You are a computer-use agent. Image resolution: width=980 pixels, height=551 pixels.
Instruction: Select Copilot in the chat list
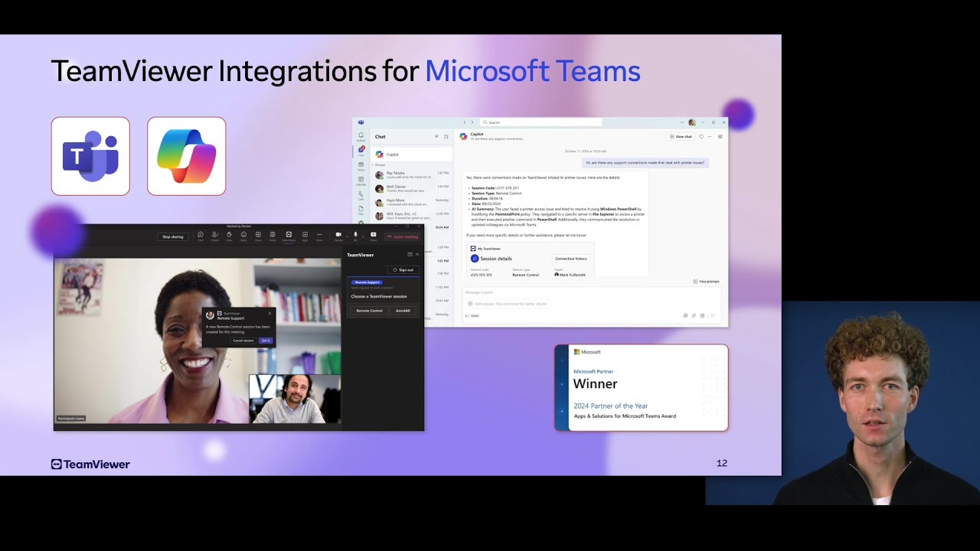tap(412, 155)
